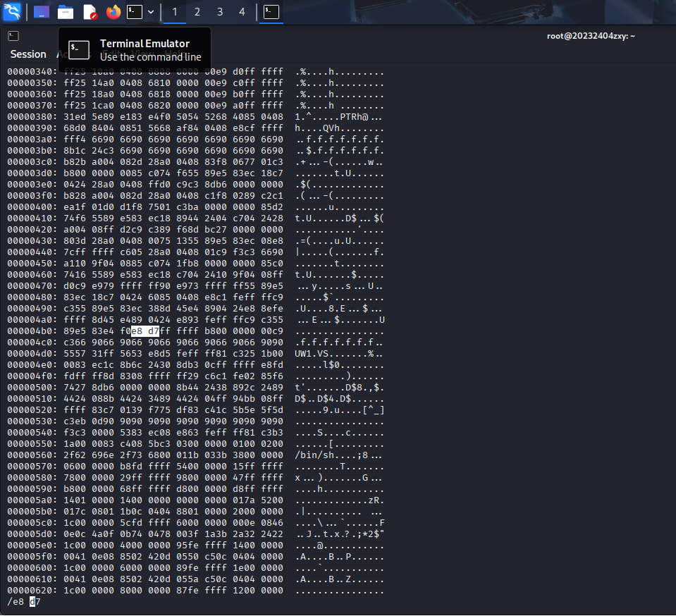Click the offset 00000380: row label
The width and height of the screenshot is (676, 616).
(x=32, y=117)
